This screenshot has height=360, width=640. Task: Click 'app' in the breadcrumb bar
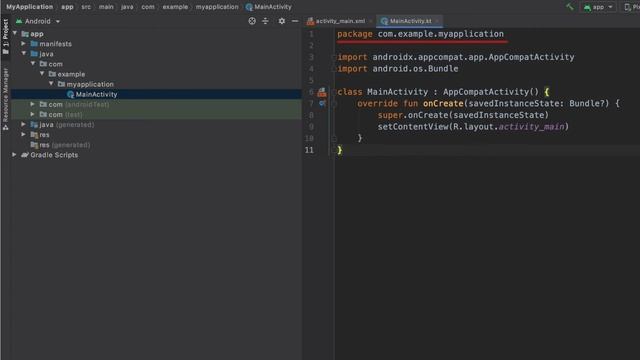click(67, 7)
